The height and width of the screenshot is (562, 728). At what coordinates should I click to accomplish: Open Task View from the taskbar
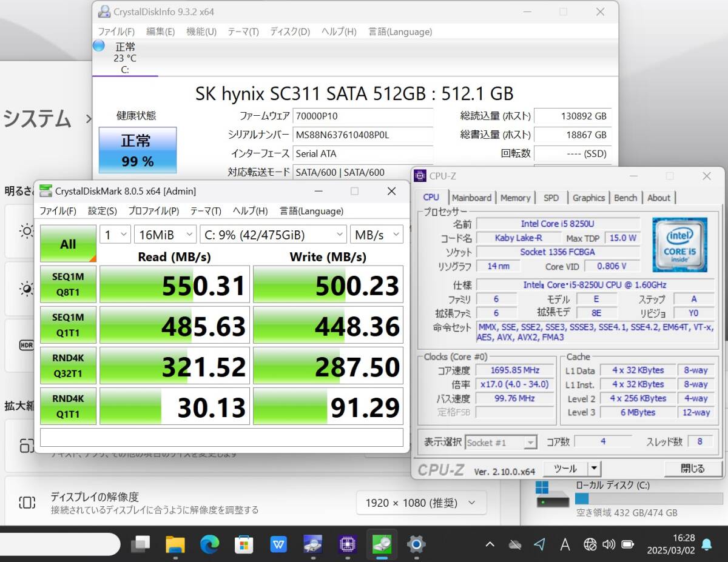[141, 544]
